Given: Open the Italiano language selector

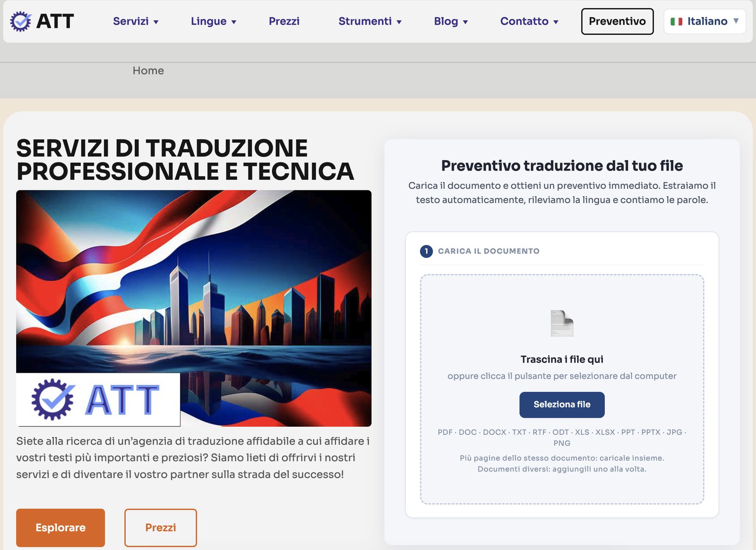Looking at the screenshot, I should coord(704,21).
